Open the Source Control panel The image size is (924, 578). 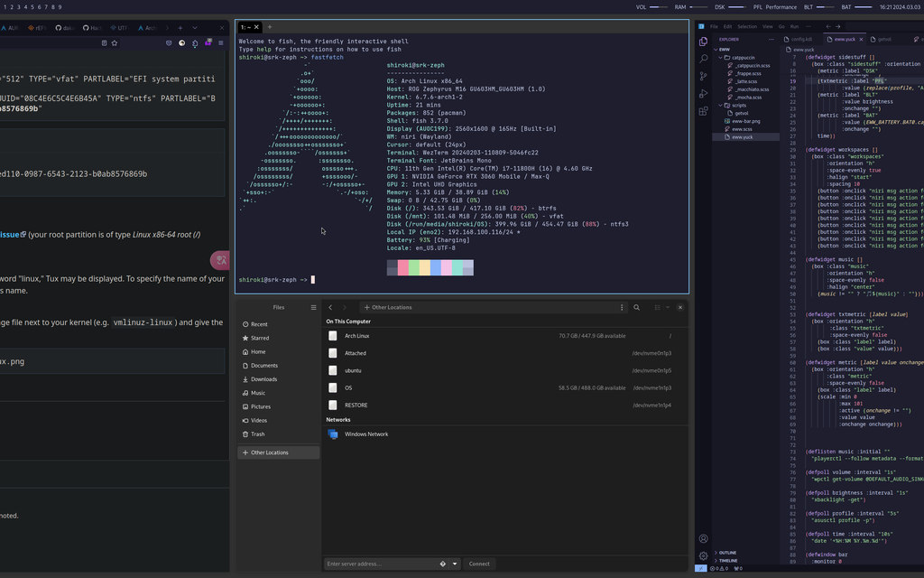(x=703, y=75)
